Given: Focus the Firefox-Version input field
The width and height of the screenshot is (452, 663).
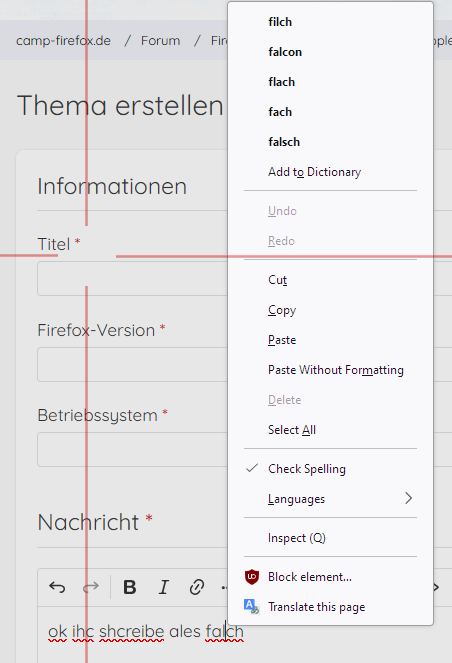Looking at the screenshot, I should tap(132, 364).
